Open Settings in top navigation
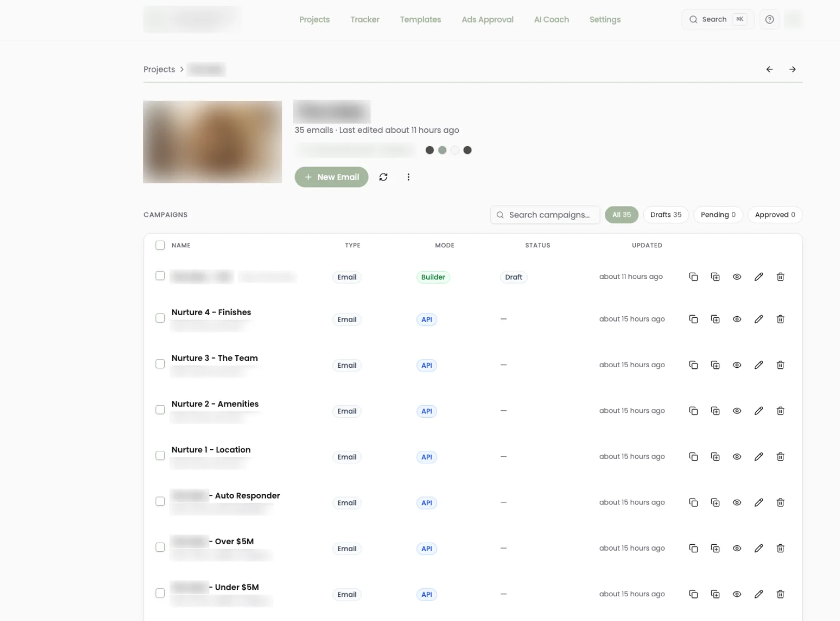Screen dimensions: 840x621 [605, 19]
